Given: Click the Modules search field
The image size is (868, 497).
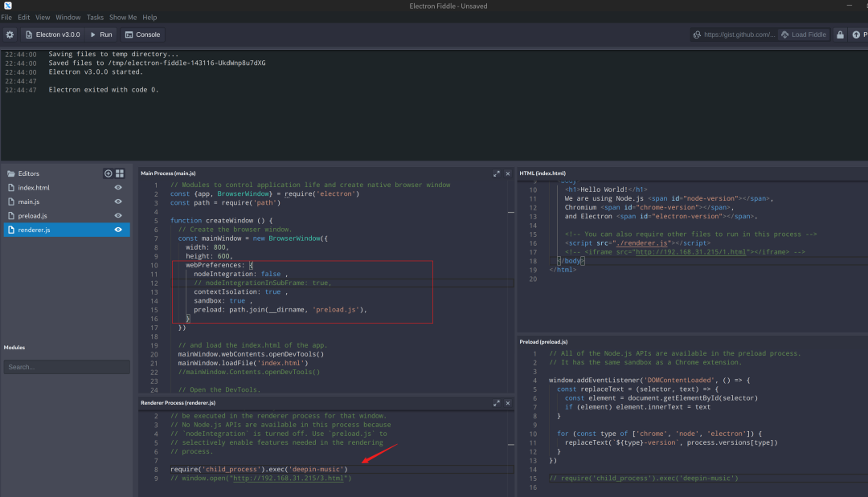Looking at the screenshot, I should (67, 367).
